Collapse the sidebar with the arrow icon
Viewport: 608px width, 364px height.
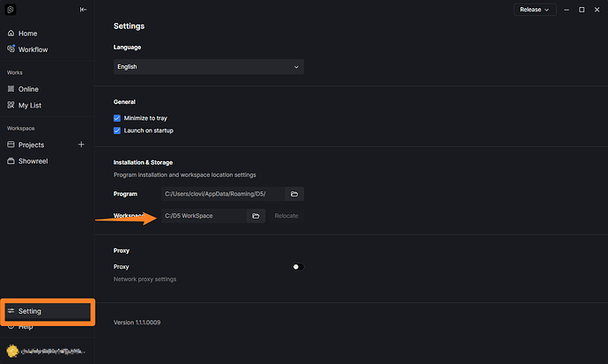point(83,10)
